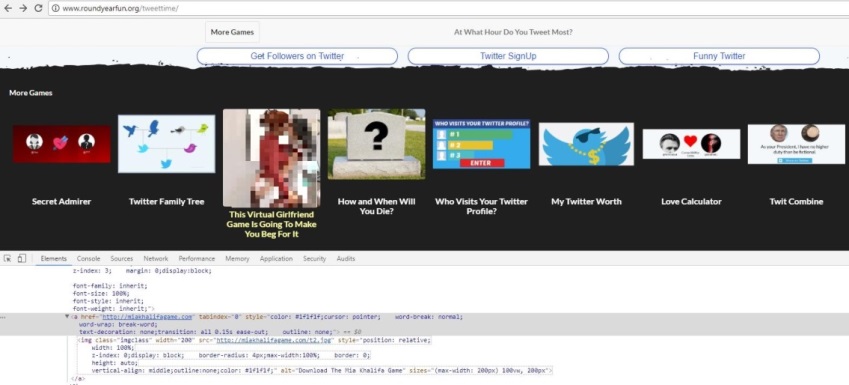Toggle the DevTools device toolbar icon
The image size is (849, 385).
[x=22, y=258]
